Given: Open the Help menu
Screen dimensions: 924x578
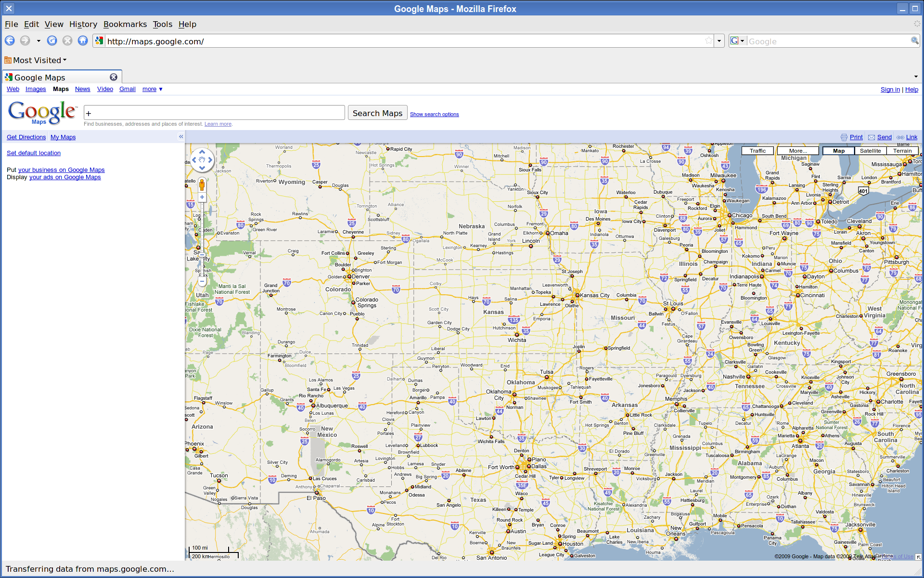Looking at the screenshot, I should click(187, 24).
